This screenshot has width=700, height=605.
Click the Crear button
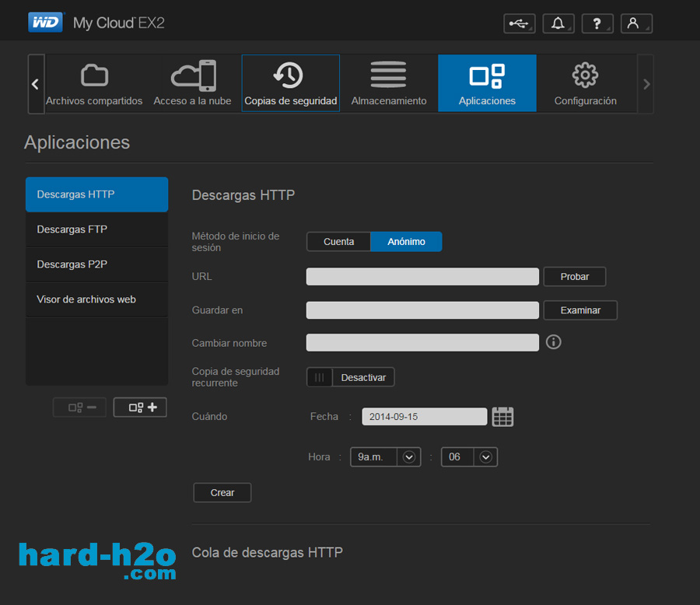point(222,492)
